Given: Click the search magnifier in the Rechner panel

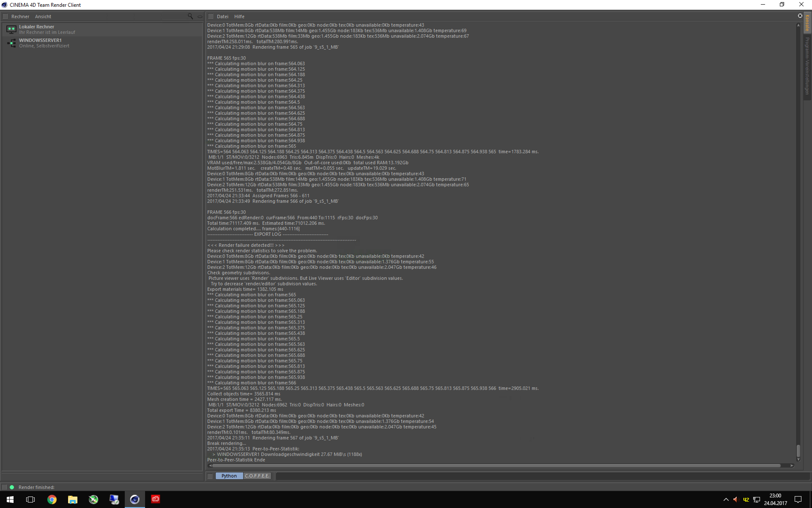Looking at the screenshot, I should (x=190, y=16).
